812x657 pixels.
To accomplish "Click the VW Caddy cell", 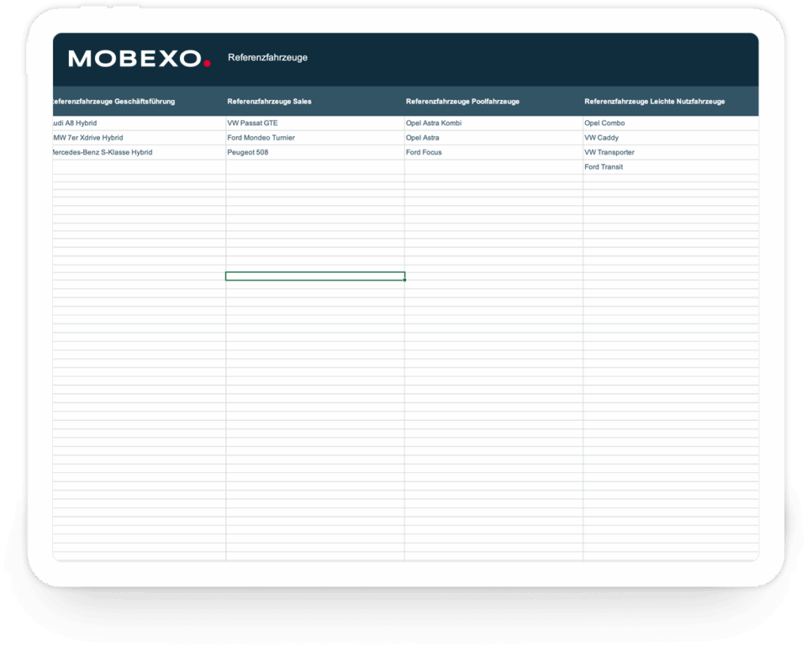I will click(x=601, y=138).
